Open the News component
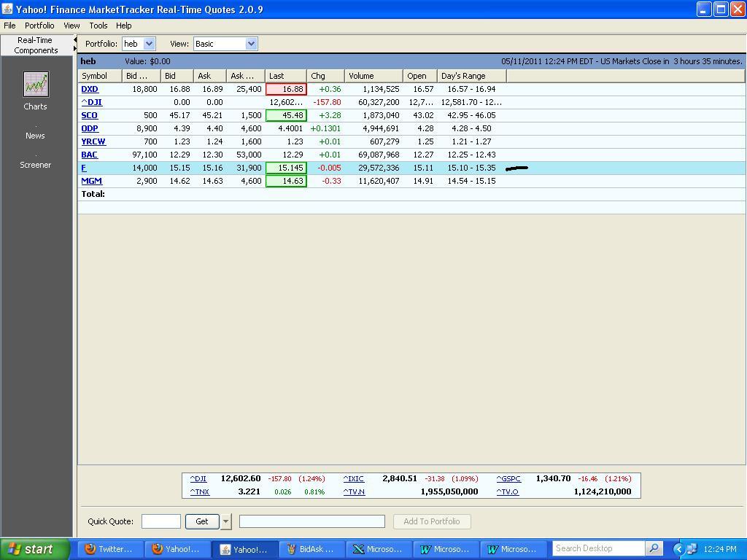The height and width of the screenshot is (560, 747). pos(35,136)
